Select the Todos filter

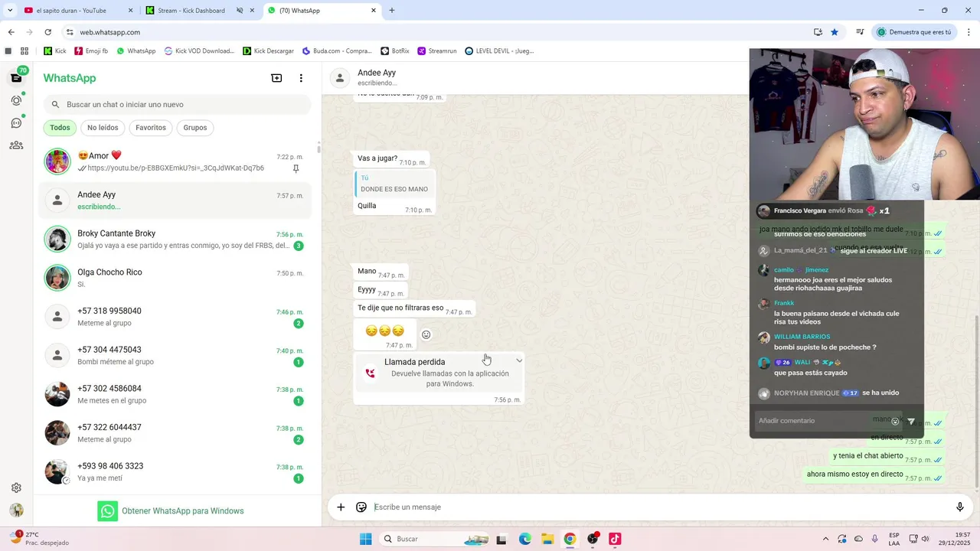pos(60,128)
